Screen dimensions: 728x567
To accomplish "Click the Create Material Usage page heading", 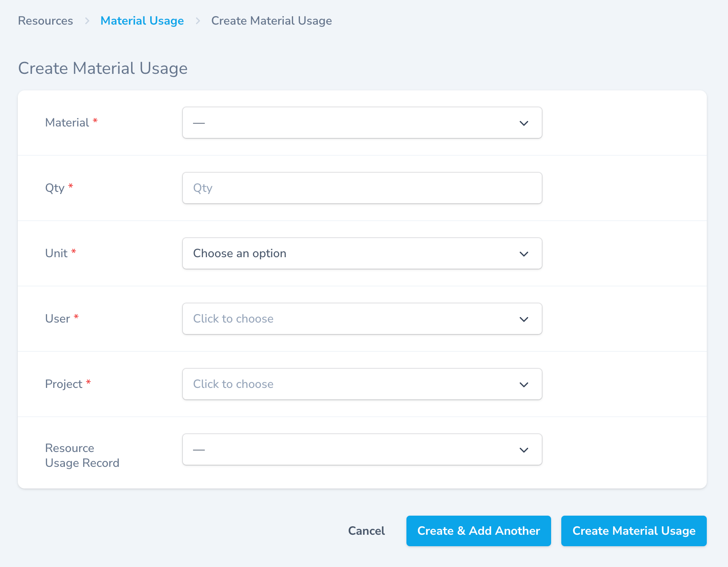I will [103, 68].
